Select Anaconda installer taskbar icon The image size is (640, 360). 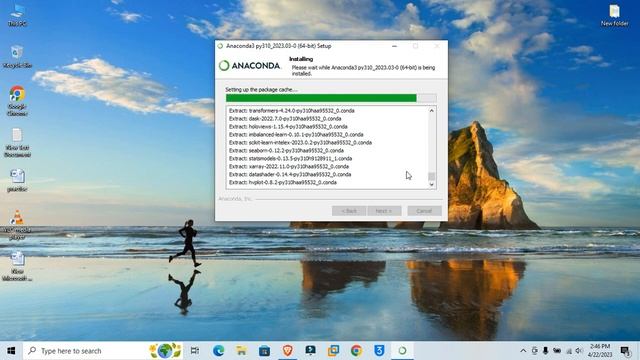tap(402, 351)
